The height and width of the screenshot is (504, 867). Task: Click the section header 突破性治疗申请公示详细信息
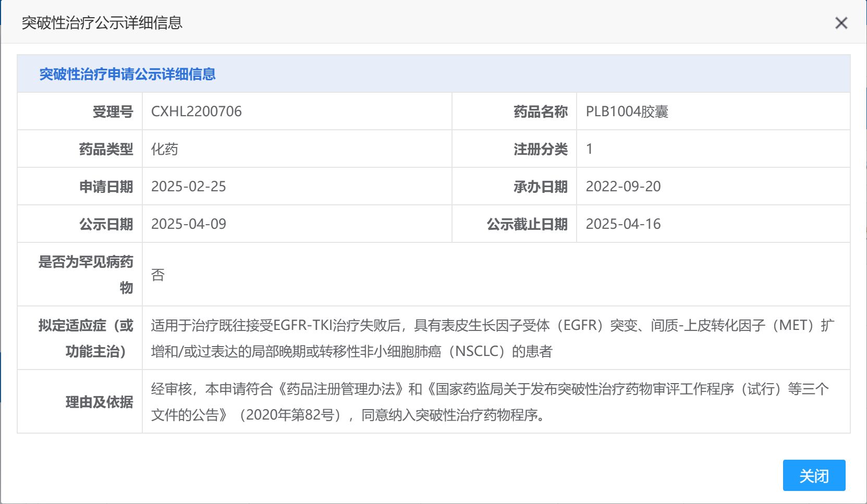[x=128, y=74]
